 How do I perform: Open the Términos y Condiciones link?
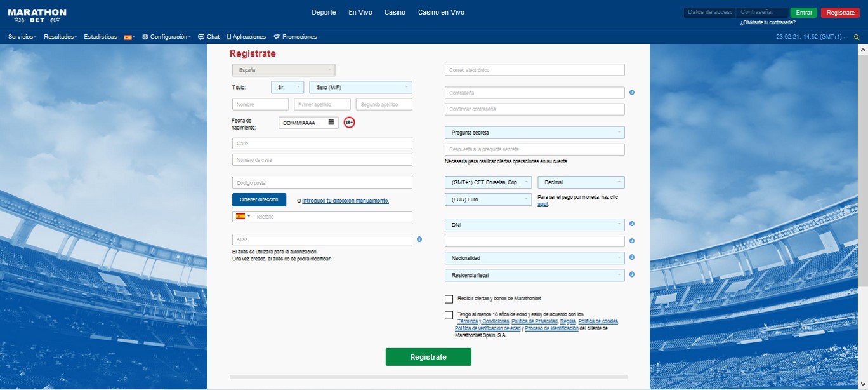(483, 321)
